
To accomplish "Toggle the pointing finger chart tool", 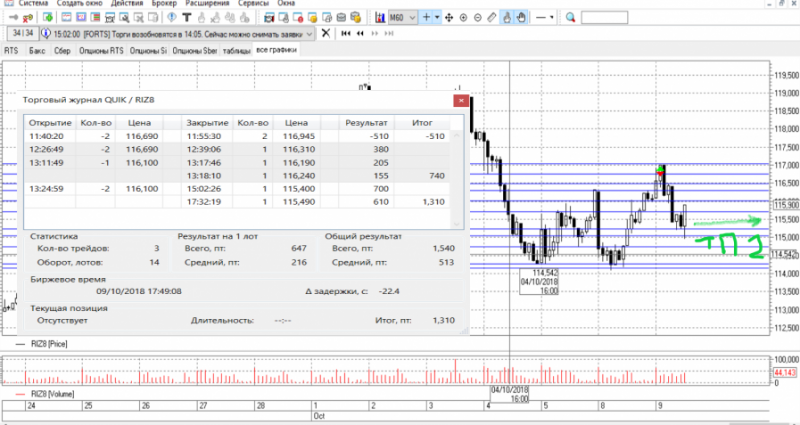I will tap(507, 18).
